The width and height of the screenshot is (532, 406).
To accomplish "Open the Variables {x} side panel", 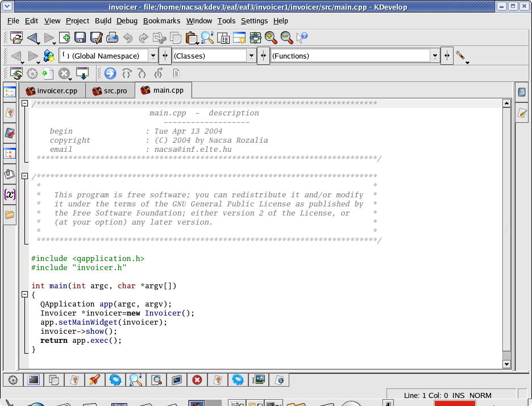I will pyautogui.click(x=10, y=195).
